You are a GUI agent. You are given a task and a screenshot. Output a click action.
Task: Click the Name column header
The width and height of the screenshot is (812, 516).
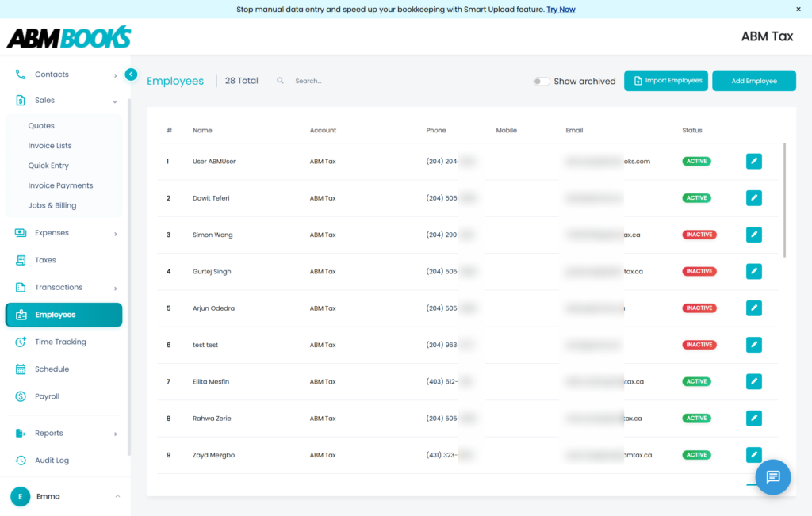click(x=202, y=131)
